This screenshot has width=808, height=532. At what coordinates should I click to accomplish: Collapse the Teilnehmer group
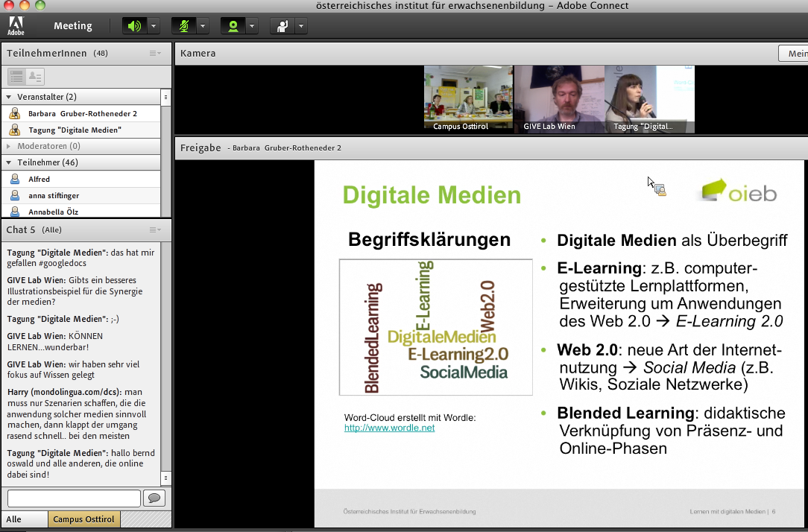click(x=9, y=162)
